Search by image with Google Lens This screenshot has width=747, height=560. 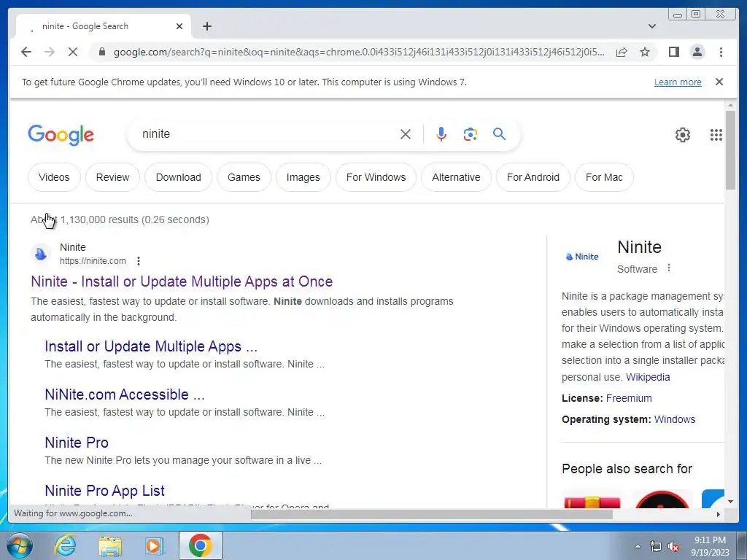471,134
